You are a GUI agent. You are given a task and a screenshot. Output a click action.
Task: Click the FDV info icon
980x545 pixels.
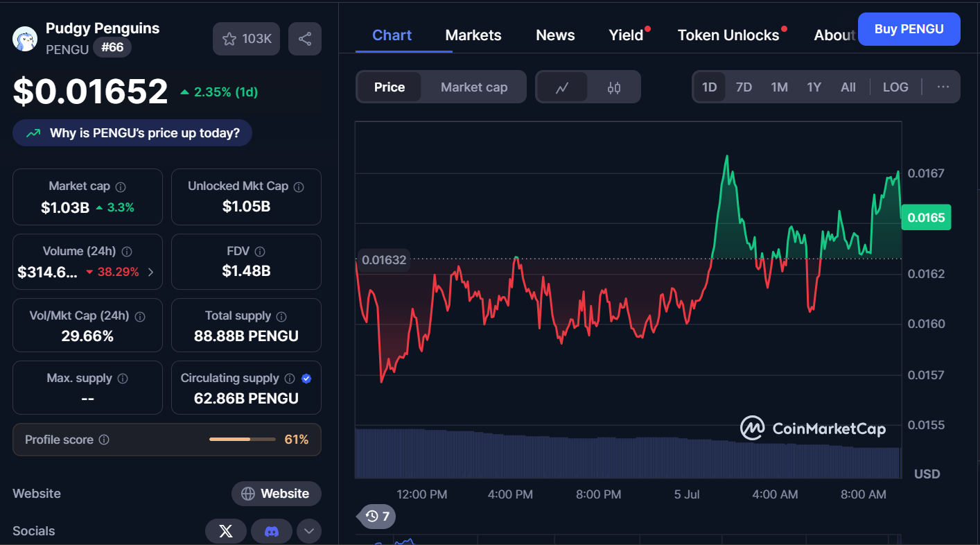point(260,252)
